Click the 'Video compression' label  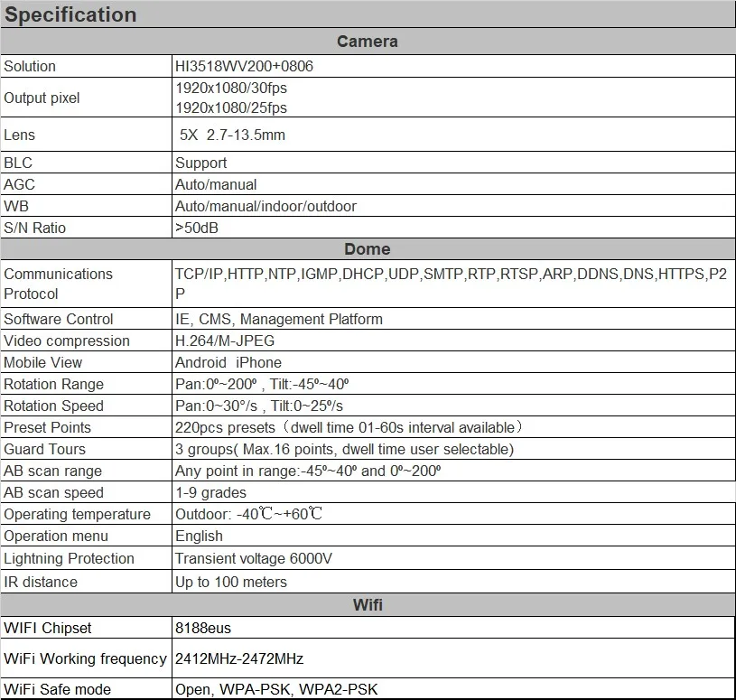tap(67, 341)
